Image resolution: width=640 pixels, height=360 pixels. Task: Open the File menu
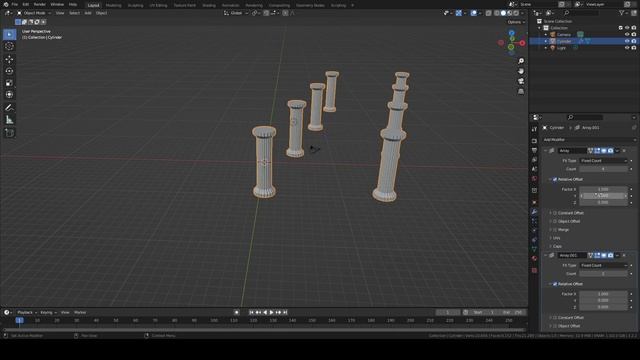15,4
